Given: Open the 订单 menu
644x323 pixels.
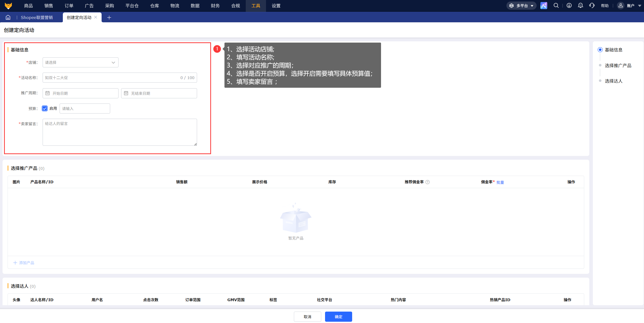Looking at the screenshot, I should [69, 6].
